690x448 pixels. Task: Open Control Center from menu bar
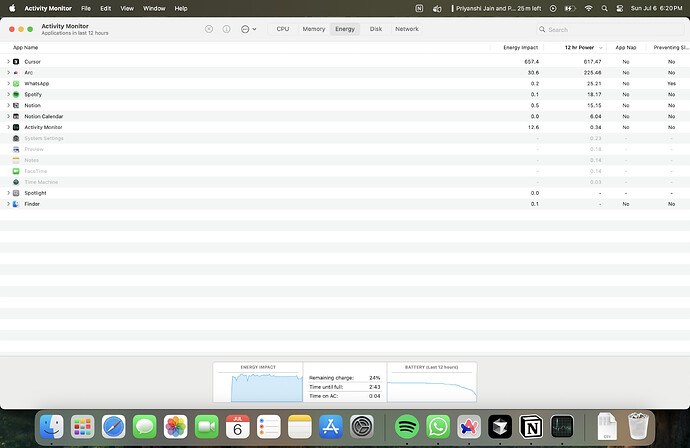click(x=620, y=8)
